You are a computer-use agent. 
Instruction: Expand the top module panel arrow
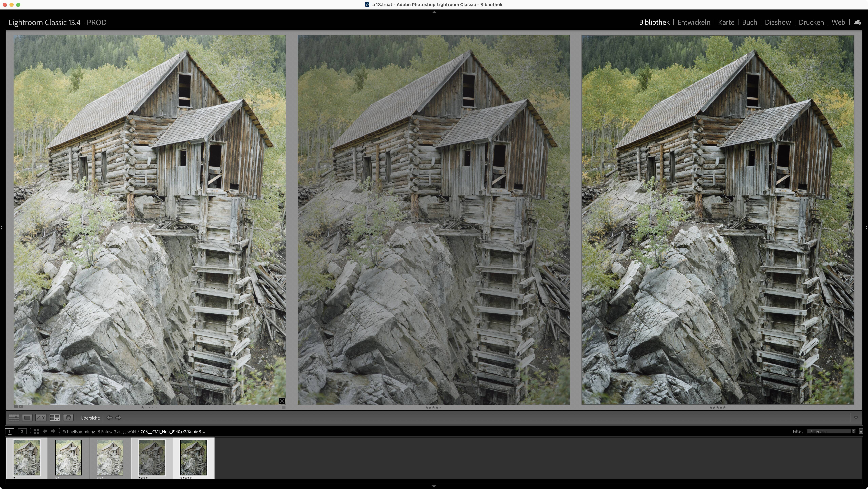pyautogui.click(x=434, y=12)
